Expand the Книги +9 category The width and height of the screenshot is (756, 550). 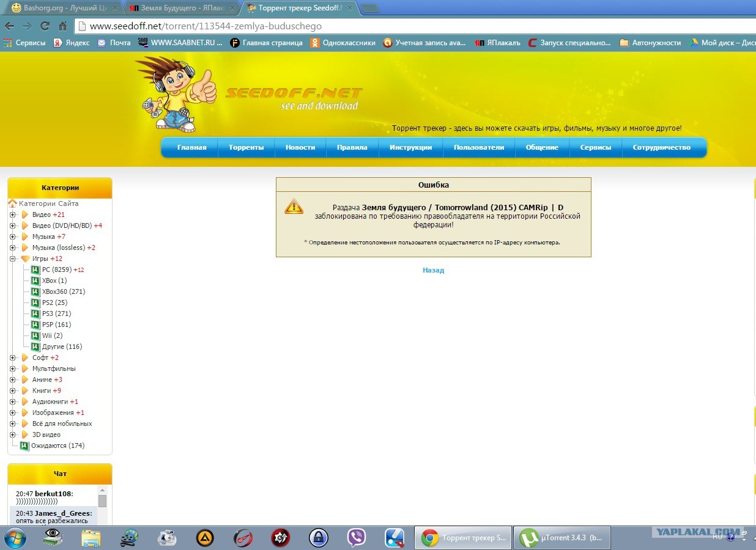pyautogui.click(x=12, y=391)
